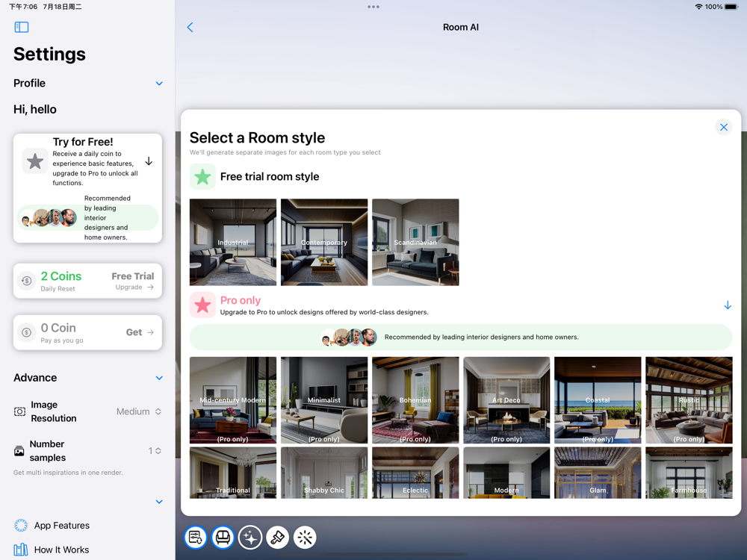Open the 2 Coins Free Trial card

(x=87, y=281)
